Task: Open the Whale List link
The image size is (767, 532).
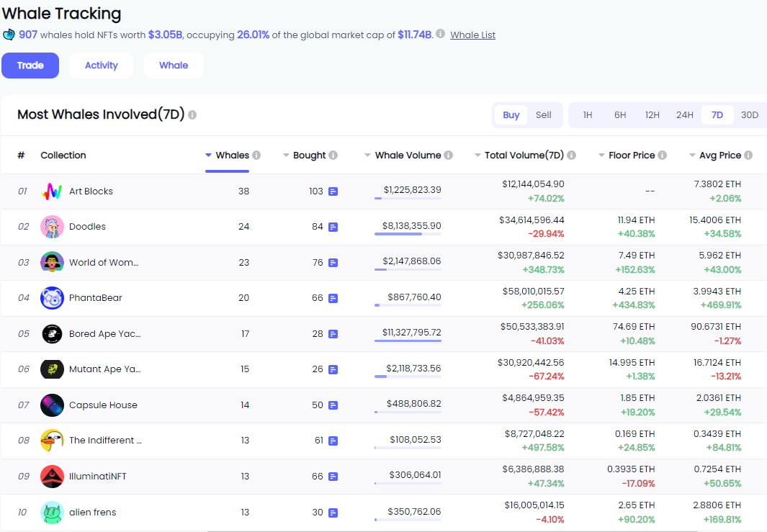Action: 472,35
